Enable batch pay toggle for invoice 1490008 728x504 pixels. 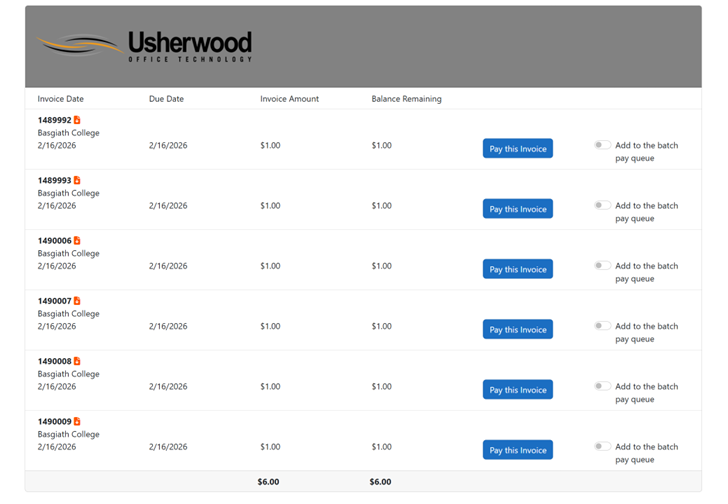point(602,386)
